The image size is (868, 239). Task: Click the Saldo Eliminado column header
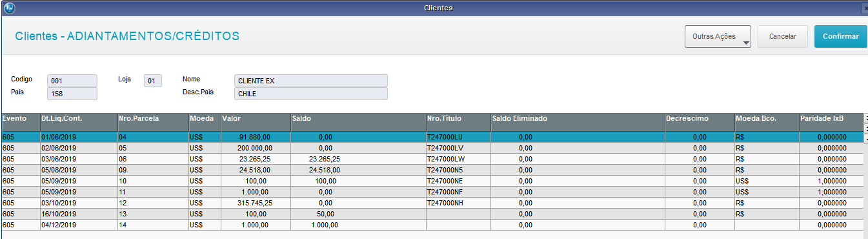click(x=578, y=123)
